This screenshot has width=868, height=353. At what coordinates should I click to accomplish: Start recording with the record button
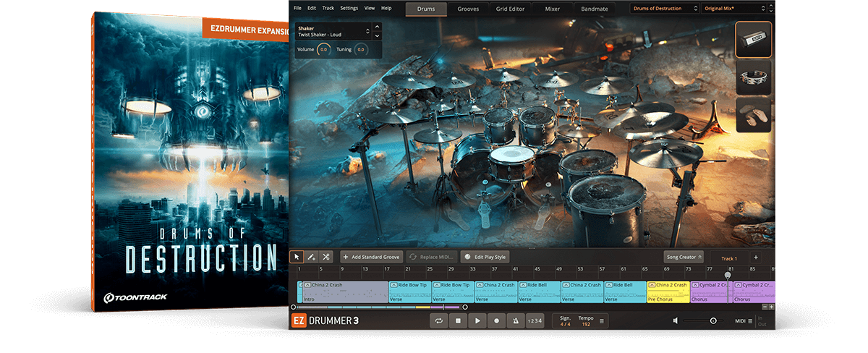point(496,320)
